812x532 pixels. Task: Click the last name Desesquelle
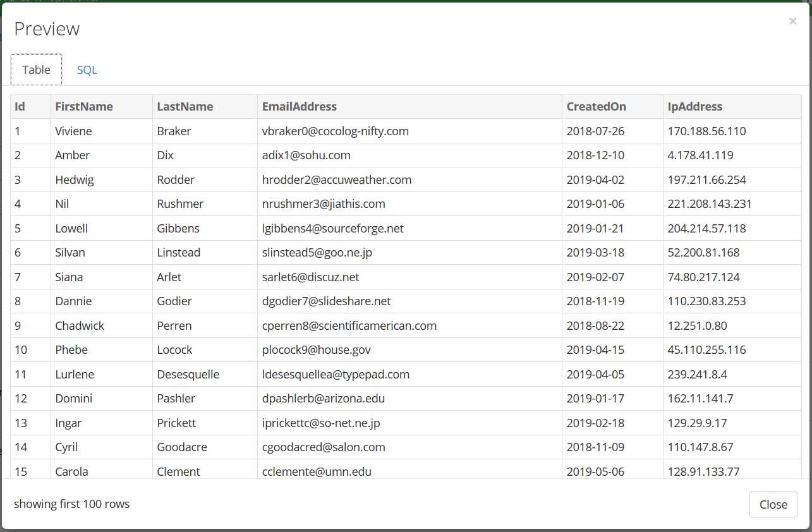point(188,375)
